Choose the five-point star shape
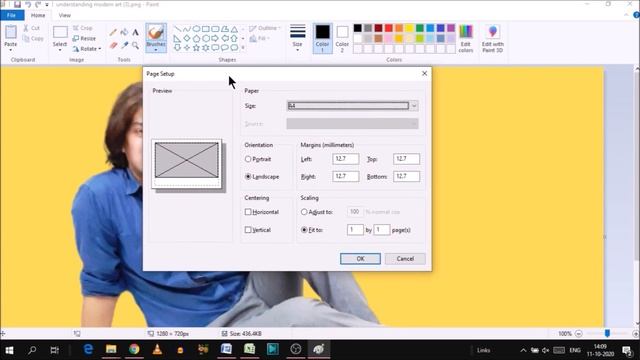The height and width of the screenshot is (360, 640). tap(196, 48)
